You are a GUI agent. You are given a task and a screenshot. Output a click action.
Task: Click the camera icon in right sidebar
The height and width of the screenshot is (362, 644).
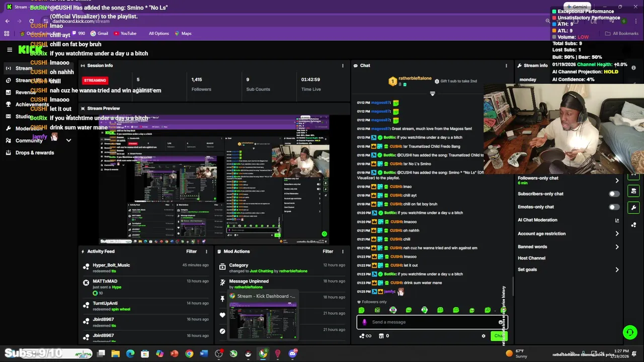[x=633, y=191]
